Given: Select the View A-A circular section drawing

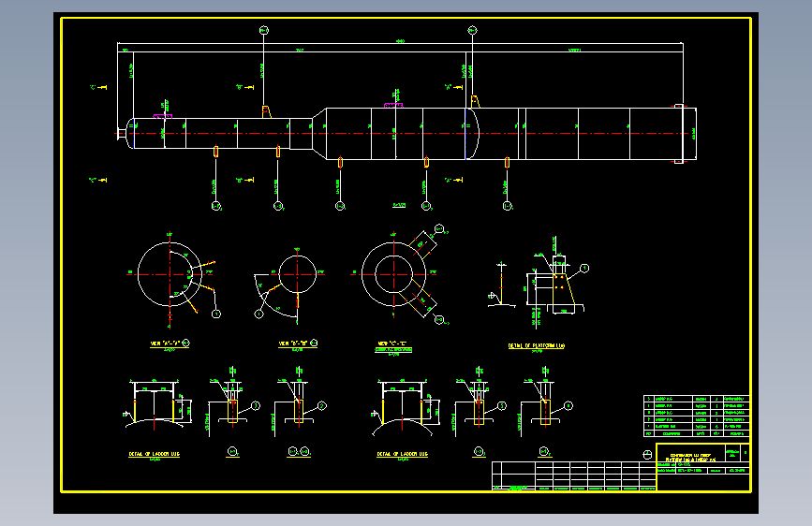Looking at the screenshot, I should tap(170, 275).
